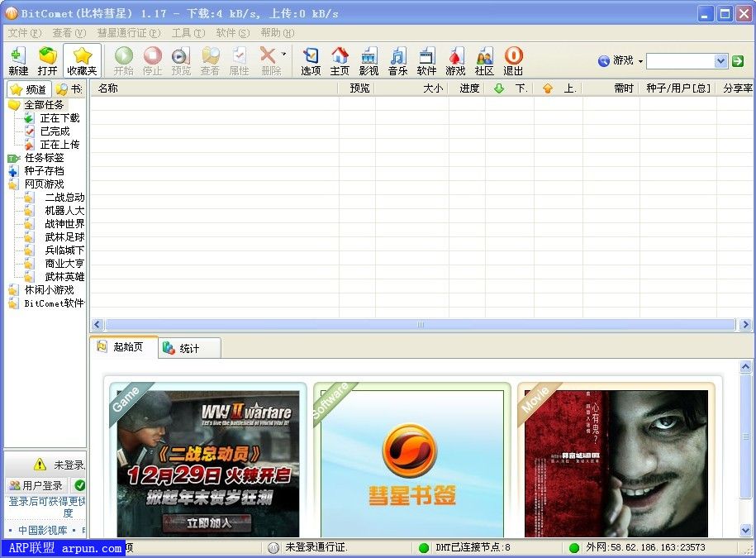Click the 属性 (Properties) toolbar icon
Image resolution: width=756 pixels, height=558 pixels.
(239, 61)
